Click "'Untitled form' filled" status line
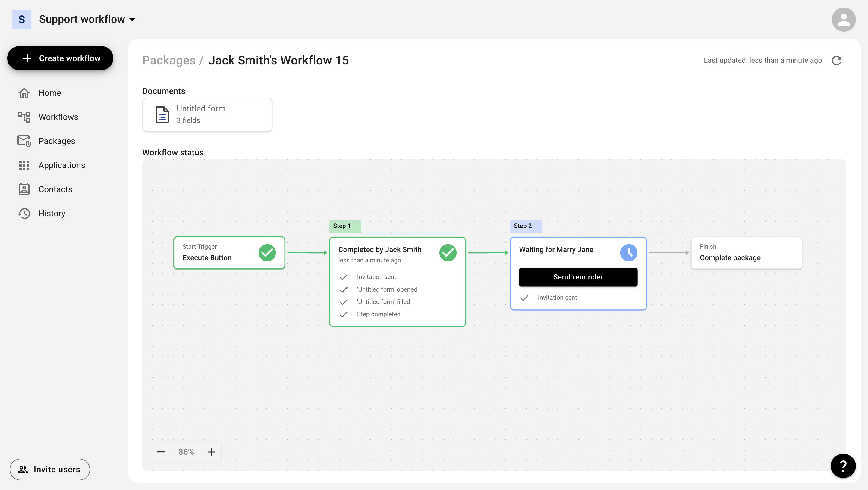This screenshot has height=490, width=868. 383,302
